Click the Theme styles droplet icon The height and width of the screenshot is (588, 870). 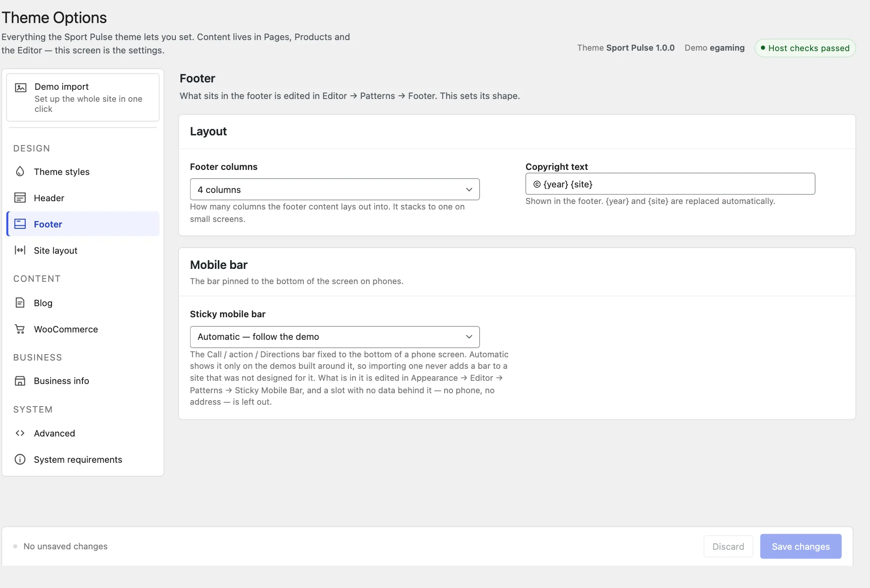[20, 171]
